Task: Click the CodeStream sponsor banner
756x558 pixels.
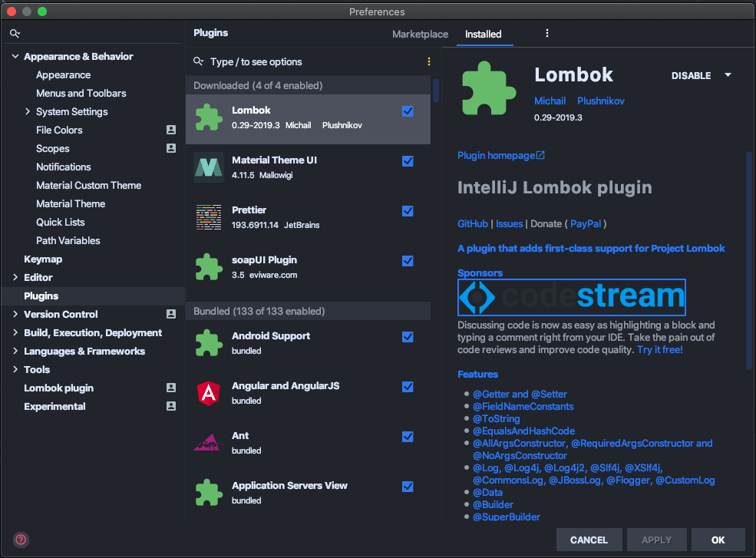Action: [571, 297]
